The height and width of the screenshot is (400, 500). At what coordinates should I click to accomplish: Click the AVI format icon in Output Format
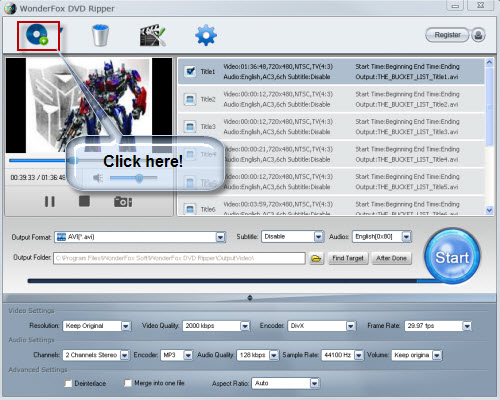coord(61,237)
